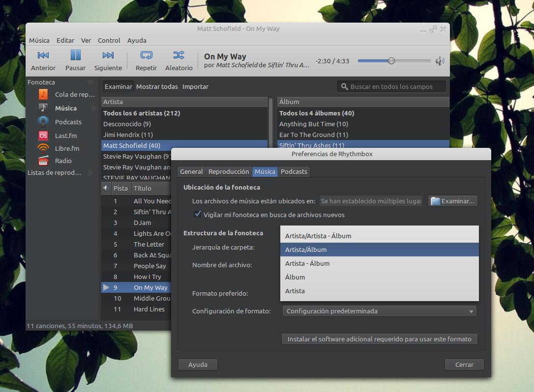Screen dimensions: 534x392
Task: Select track 11 Hard Lines
Action: 136,309
